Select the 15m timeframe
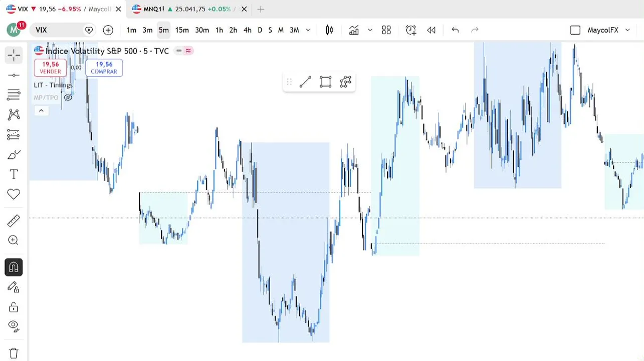Viewport: 644px width, 361px height. (182, 30)
